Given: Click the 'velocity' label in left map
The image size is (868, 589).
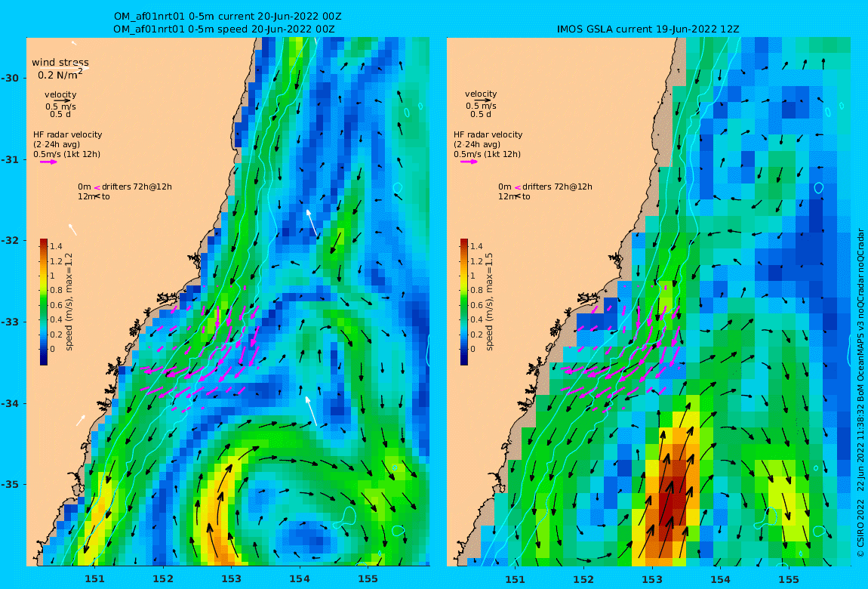Looking at the screenshot, I should (60, 94).
